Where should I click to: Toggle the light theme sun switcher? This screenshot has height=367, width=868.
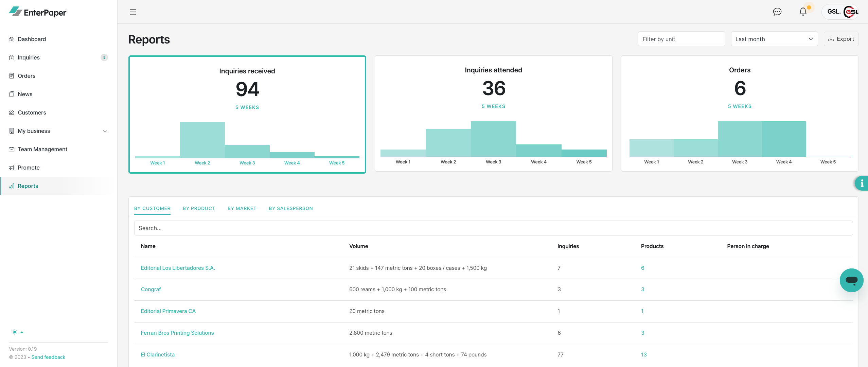pos(17,332)
